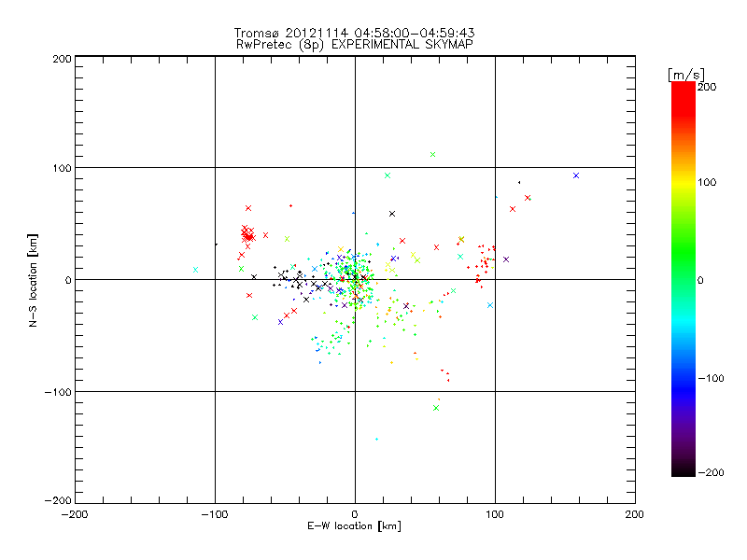Click the cyan X marker far left
Image resolution: width=747 pixels, height=560 pixels.
coord(195,270)
